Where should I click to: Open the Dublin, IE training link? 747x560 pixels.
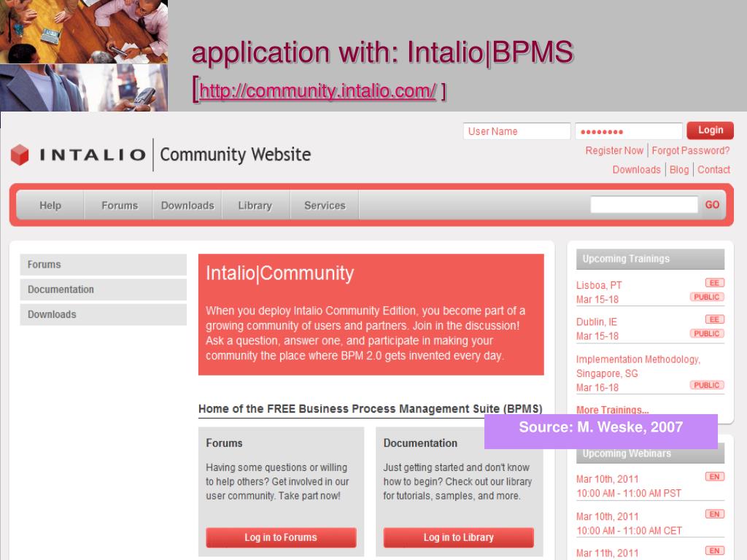(x=597, y=322)
